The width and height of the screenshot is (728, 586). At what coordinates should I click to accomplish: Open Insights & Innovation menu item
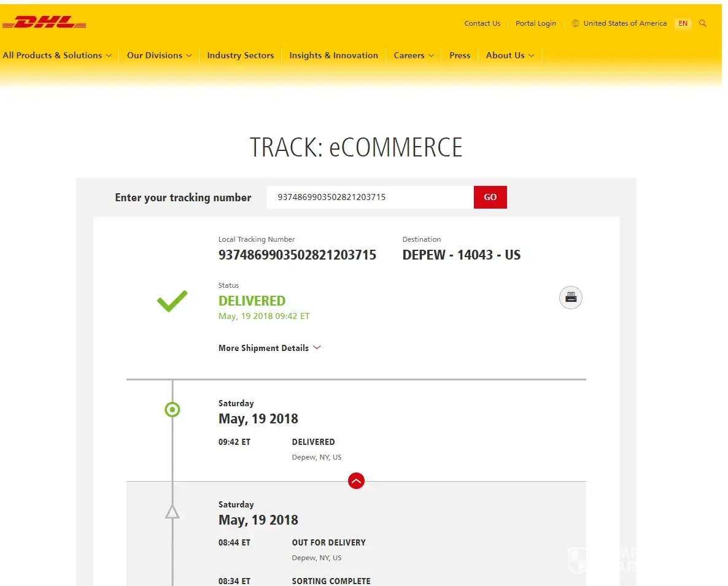[333, 55]
